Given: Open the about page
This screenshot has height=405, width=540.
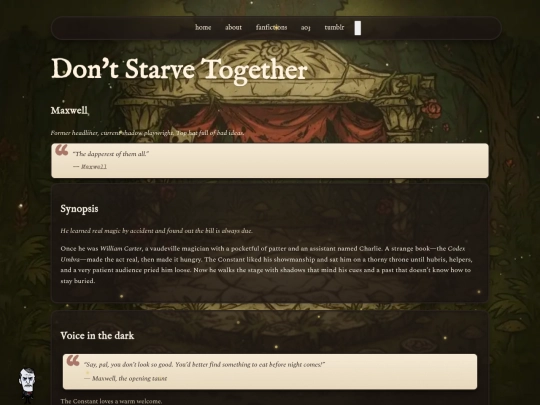Looking at the screenshot, I should (233, 27).
